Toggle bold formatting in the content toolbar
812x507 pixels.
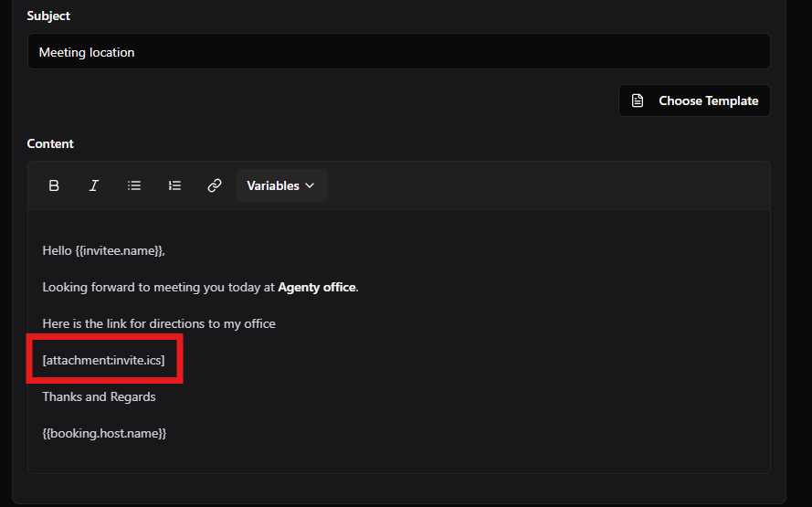[54, 185]
